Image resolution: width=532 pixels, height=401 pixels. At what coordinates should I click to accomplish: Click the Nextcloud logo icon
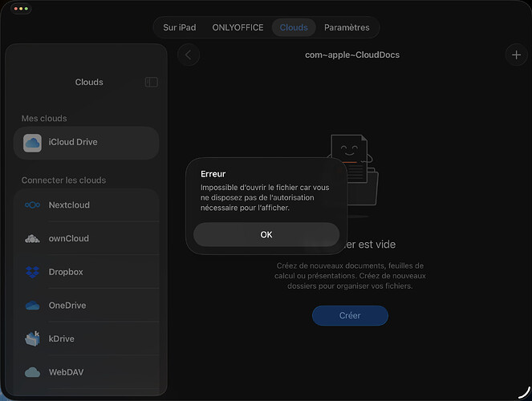(32, 205)
